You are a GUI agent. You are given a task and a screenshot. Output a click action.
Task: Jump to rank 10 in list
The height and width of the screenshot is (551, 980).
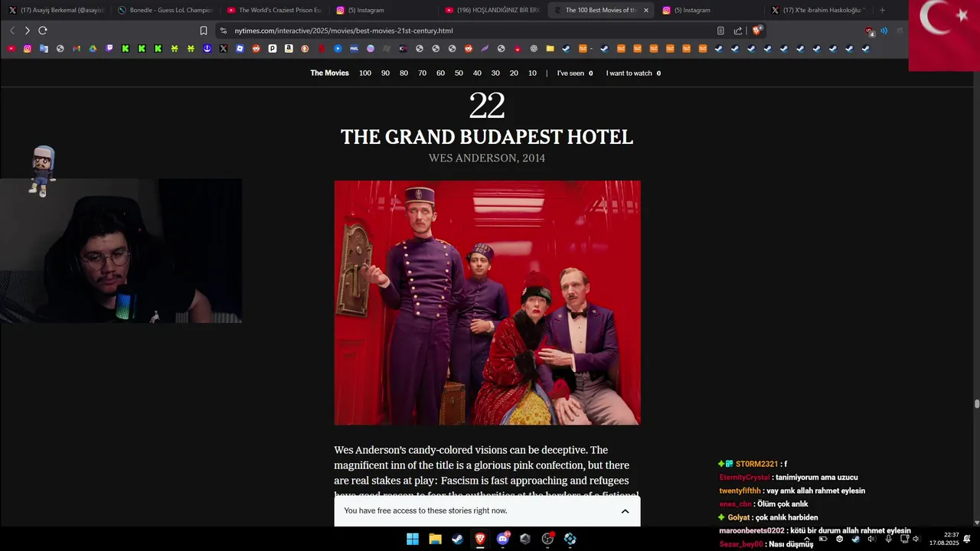tap(532, 73)
